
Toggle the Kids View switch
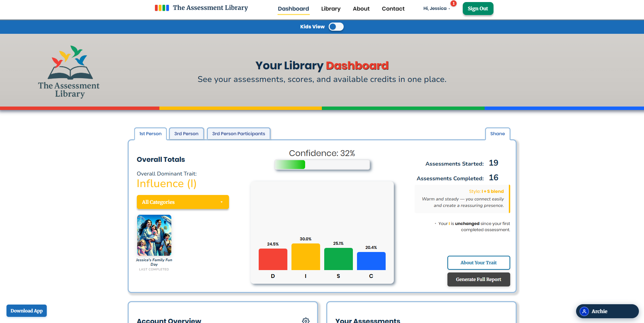pyautogui.click(x=336, y=27)
